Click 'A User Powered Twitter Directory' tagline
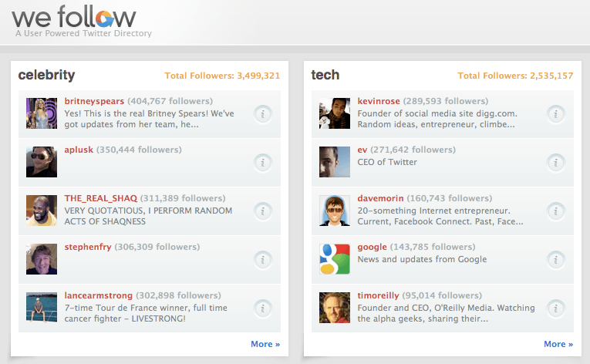The image size is (590, 364). pos(83,33)
